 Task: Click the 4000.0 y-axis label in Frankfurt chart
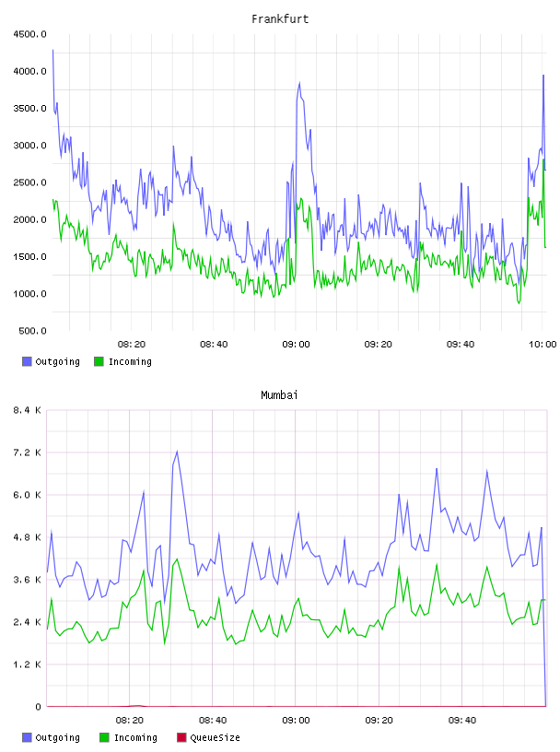tap(29, 72)
